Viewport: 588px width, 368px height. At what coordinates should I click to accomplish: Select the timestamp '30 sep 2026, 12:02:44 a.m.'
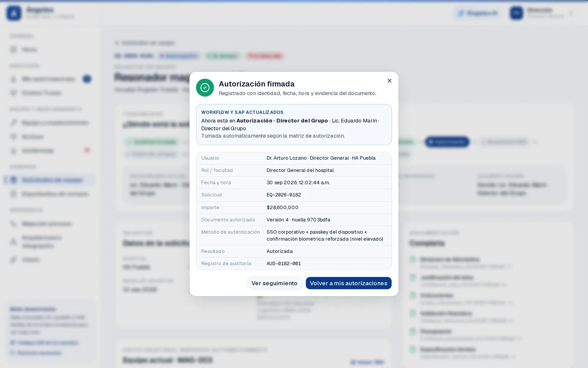pos(298,183)
